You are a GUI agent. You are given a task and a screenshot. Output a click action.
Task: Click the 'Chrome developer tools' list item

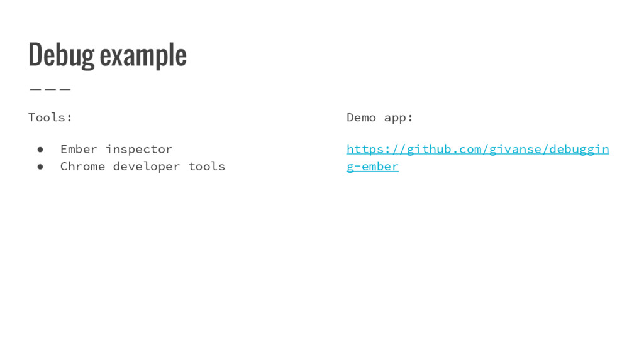click(x=143, y=166)
